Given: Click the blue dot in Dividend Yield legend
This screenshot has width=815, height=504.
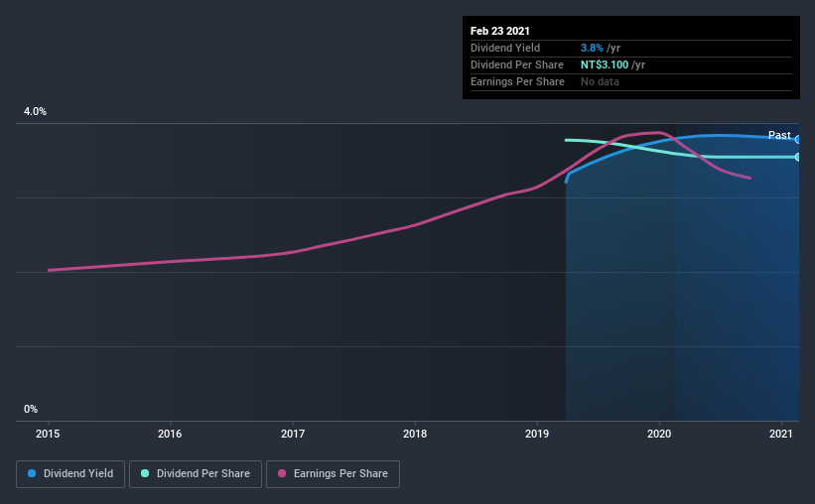Looking at the screenshot, I should coord(32,473).
